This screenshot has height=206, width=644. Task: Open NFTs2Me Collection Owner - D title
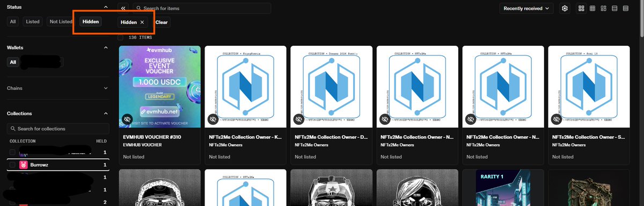331,137
